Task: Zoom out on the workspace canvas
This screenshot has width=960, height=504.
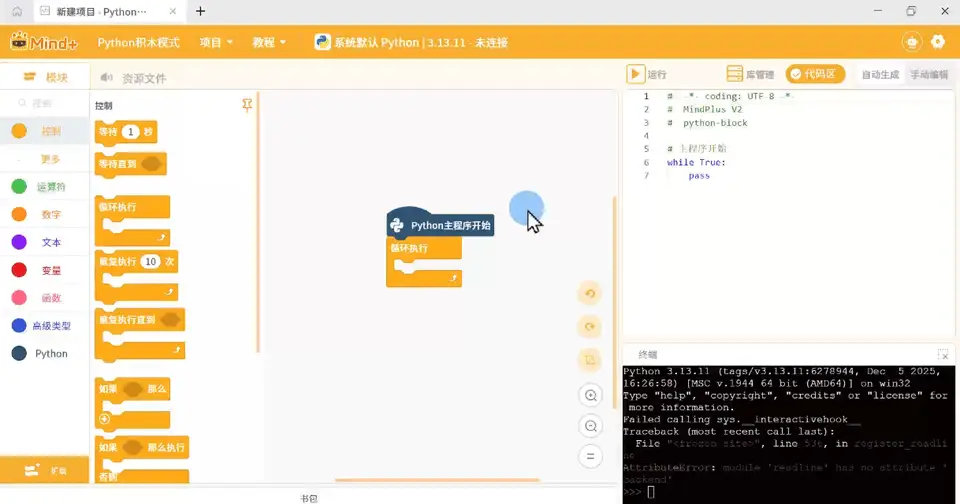Action: coord(590,426)
